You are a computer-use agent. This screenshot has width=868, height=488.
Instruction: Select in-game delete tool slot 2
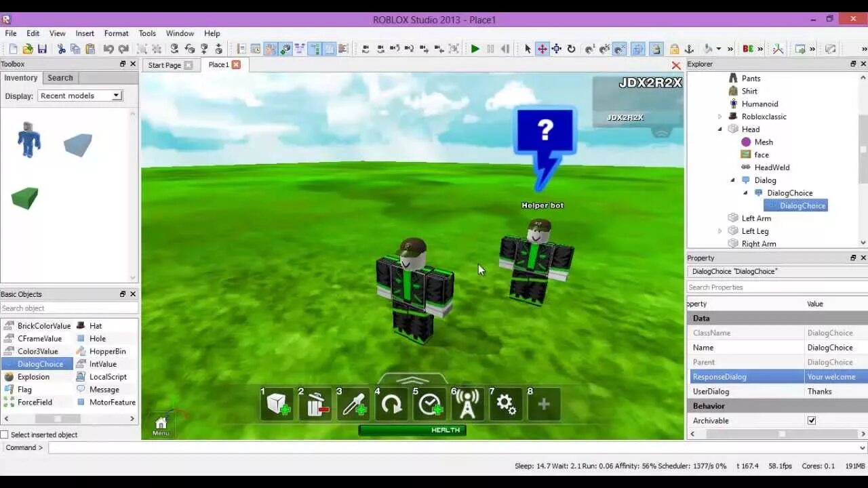click(316, 405)
